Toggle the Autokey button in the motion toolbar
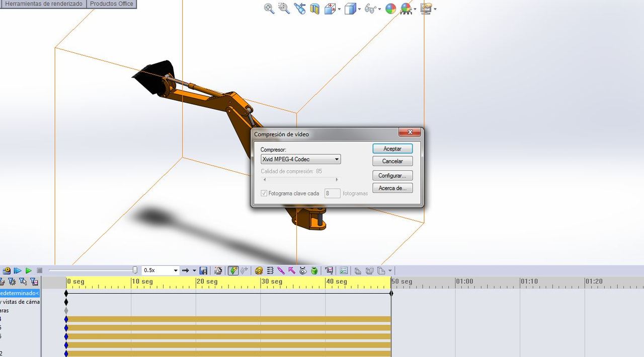This screenshot has height=357, width=644. tap(233, 270)
